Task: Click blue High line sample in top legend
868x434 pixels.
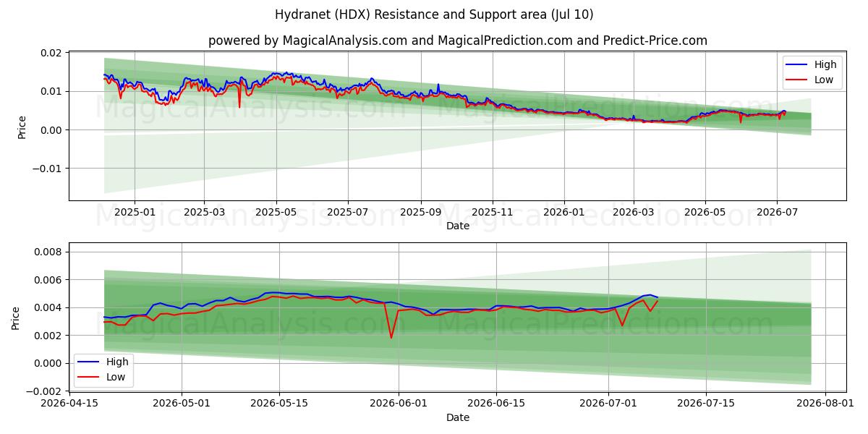Action: (x=798, y=65)
